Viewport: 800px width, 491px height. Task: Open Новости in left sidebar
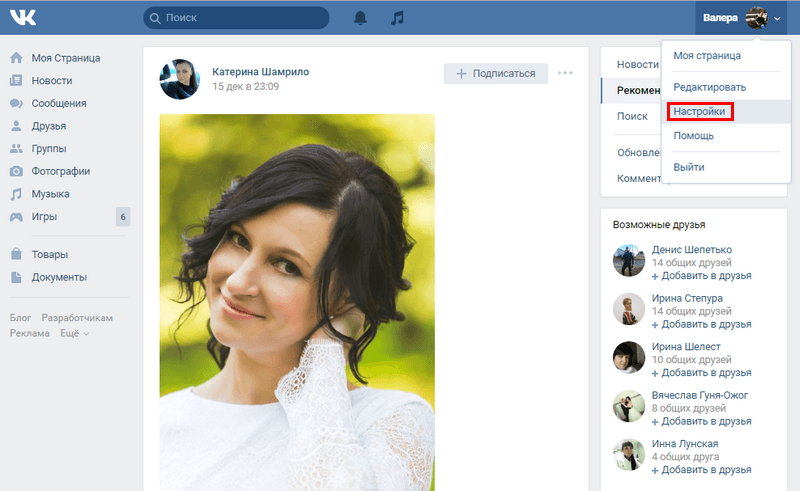pos(52,81)
